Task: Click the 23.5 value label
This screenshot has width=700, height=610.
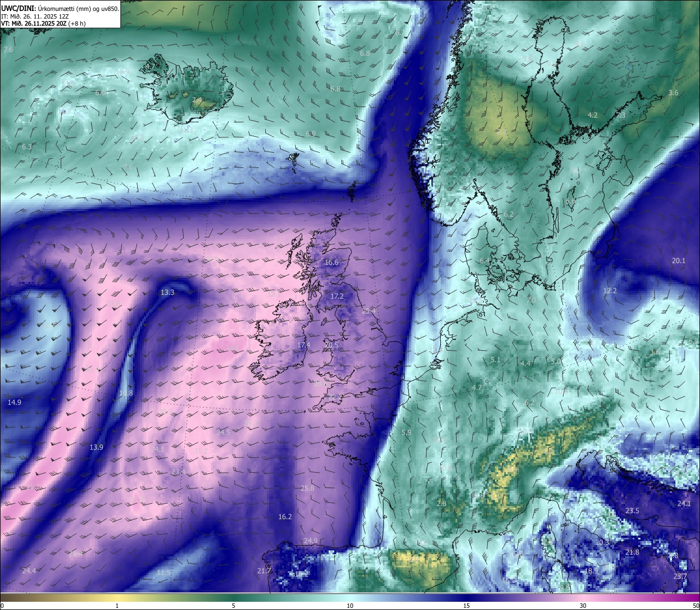Action: [x=632, y=510]
